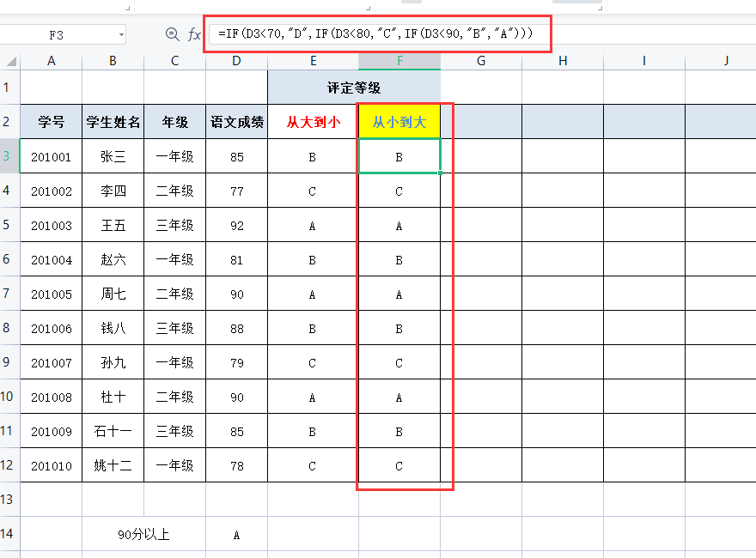The width and height of the screenshot is (756, 558).
Task: Select column H header
Action: click(563, 61)
